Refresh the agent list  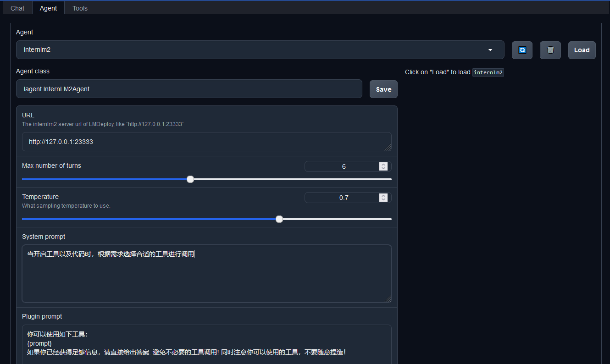522,50
